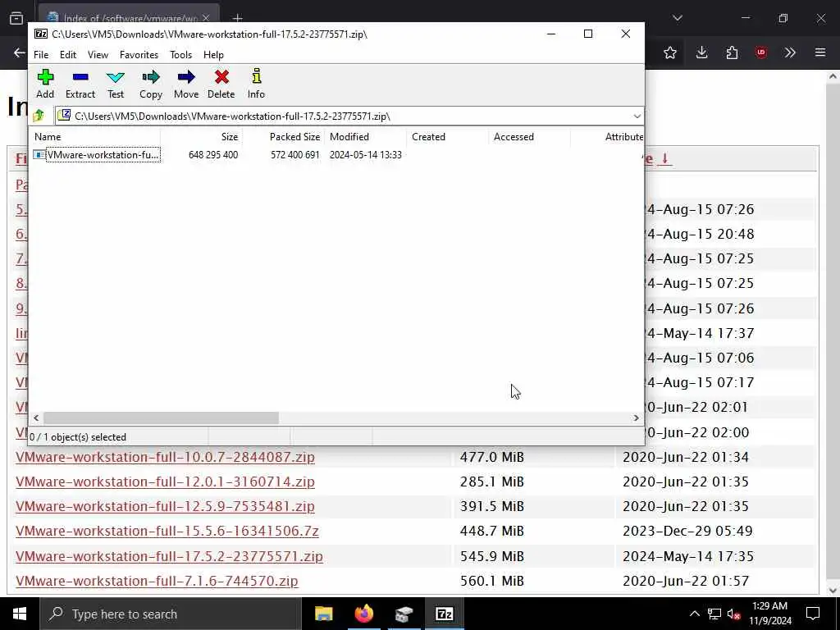Open the Edit menu

(x=68, y=55)
